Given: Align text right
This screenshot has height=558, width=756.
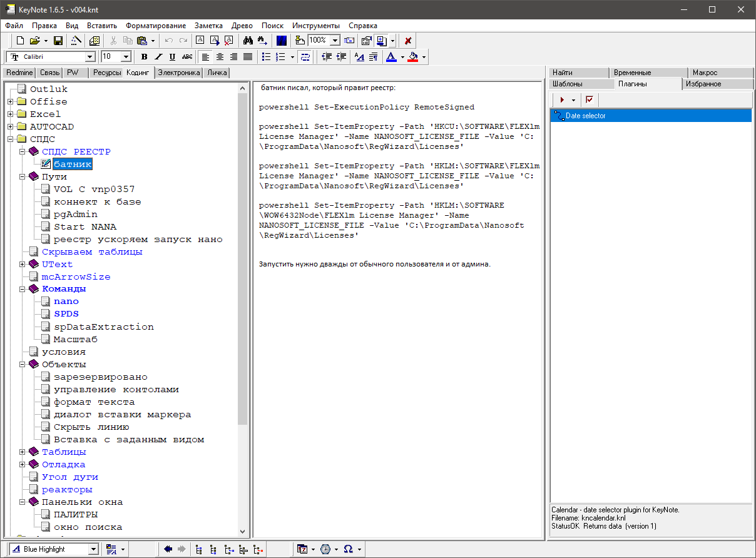Looking at the screenshot, I should point(233,57).
